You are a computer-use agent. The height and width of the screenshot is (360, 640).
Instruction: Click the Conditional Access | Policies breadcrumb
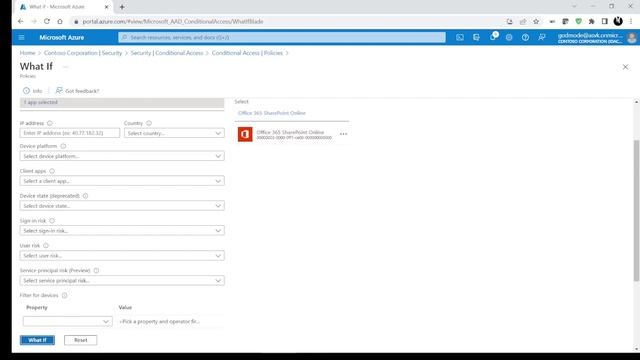point(247,53)
